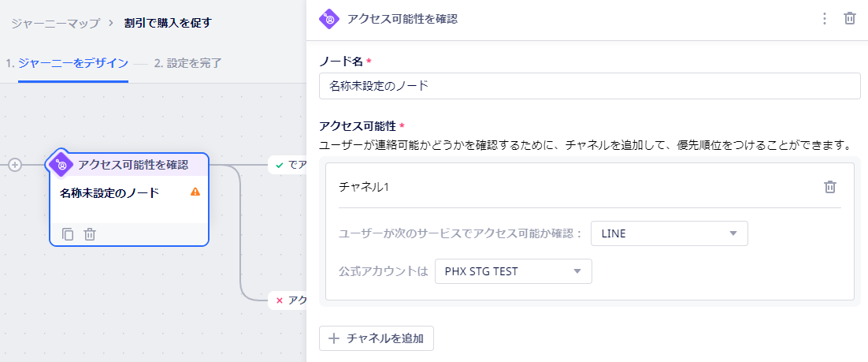Click the orange warning triangle on the node
The image size is (868, 362).
pos(195,192)
